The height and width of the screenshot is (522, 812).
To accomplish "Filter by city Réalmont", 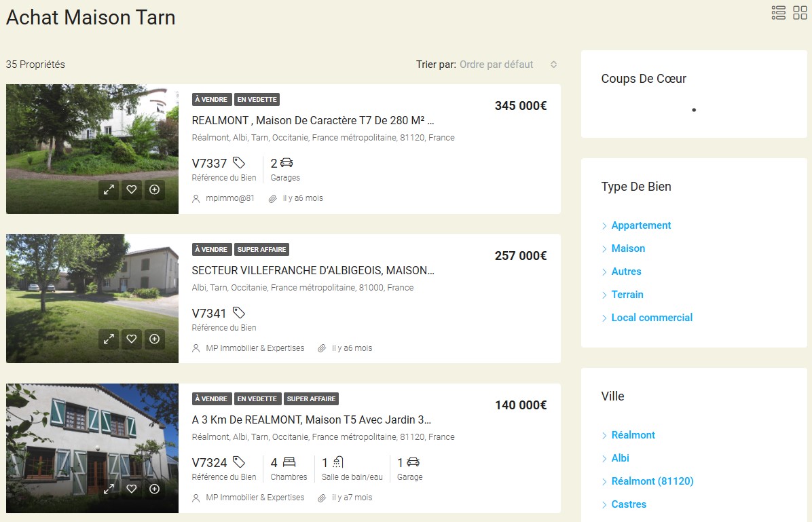I will coord(633,435).
